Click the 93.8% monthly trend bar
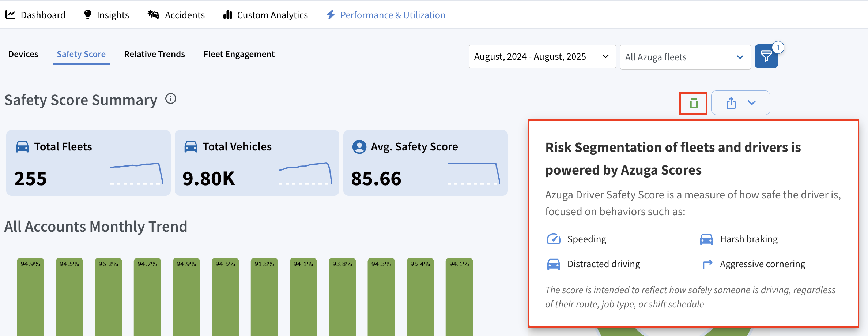Screen dimensions: 868x336 coord(342,297)
